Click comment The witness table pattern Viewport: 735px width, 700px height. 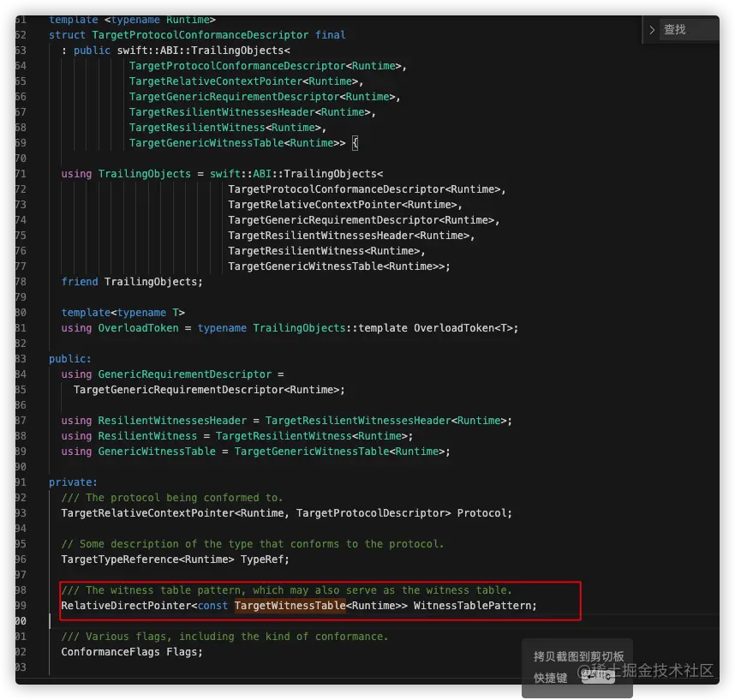pos(286,590)
